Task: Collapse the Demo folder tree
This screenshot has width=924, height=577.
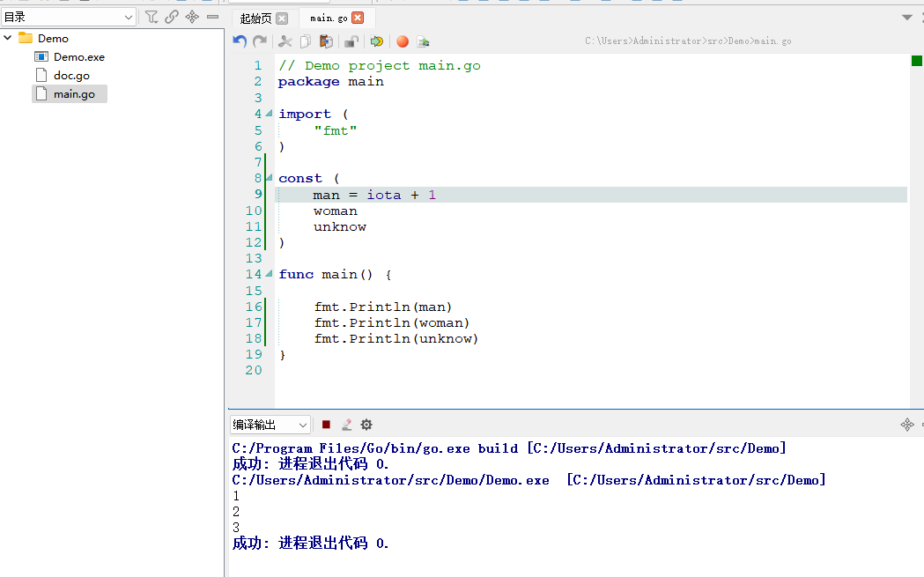Action: coord(8,38)
